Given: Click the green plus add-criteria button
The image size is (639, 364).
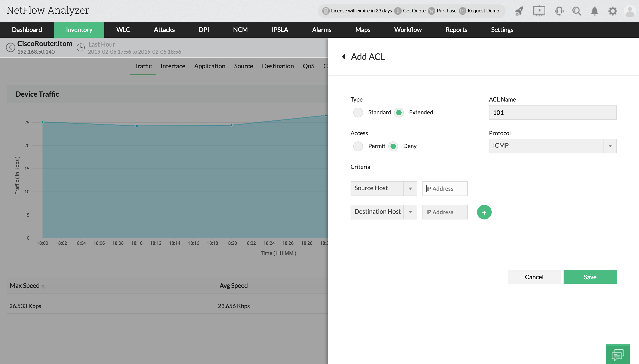Looking at the screenshot, I should click(484, 212).
